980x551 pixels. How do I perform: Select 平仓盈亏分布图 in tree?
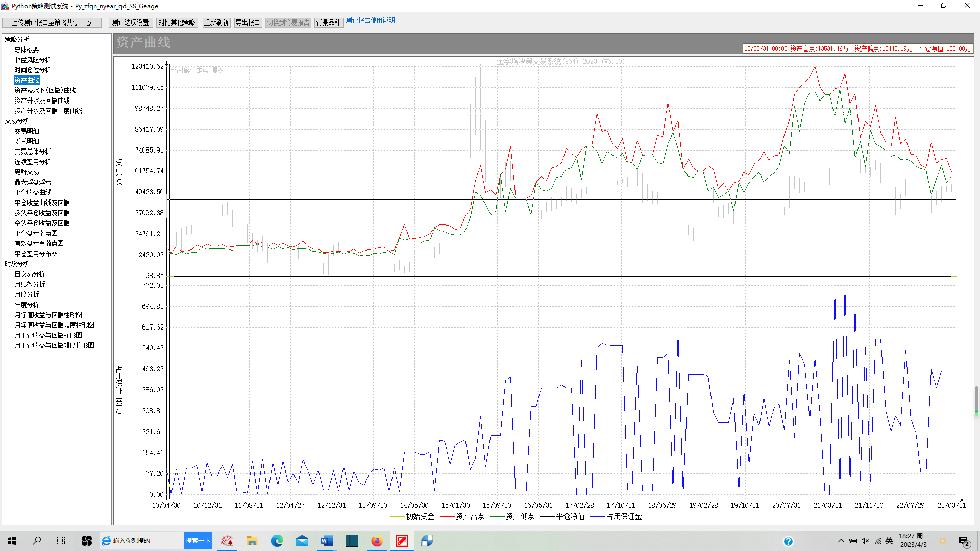click(x=36, y=254)
